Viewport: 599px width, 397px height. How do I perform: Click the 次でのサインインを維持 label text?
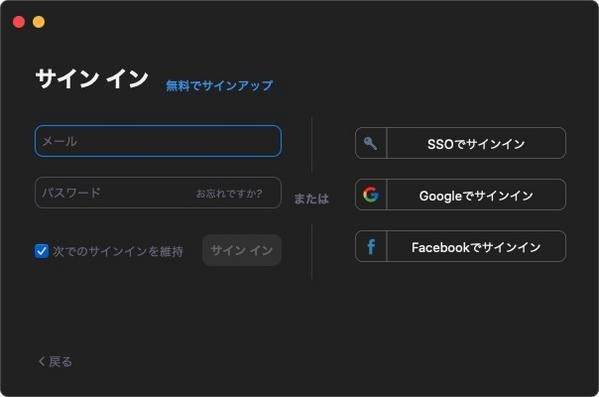118,251
